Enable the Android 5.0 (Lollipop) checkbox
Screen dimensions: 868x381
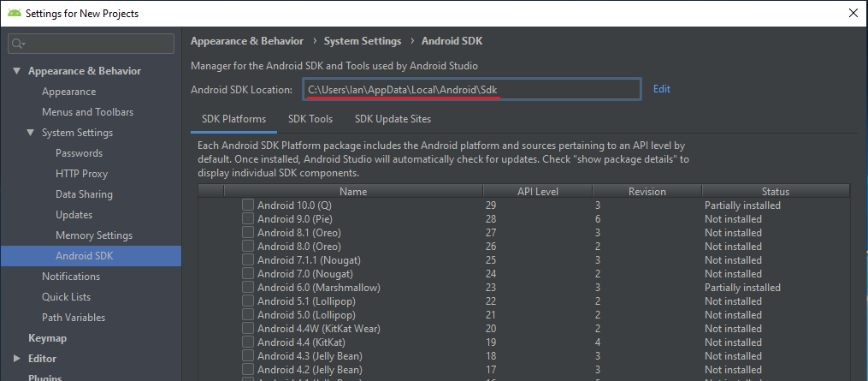(248, 315)
